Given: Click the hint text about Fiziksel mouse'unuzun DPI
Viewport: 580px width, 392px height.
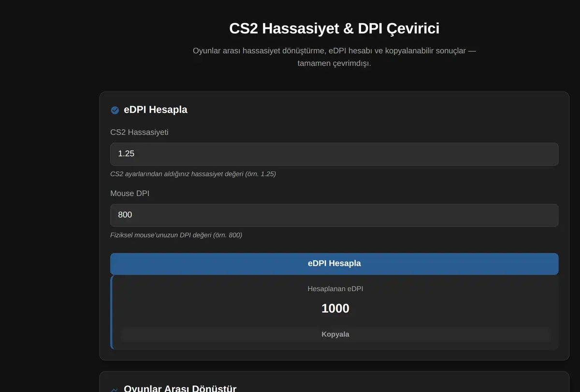Looking at the screenshot, I should [176, 235].
